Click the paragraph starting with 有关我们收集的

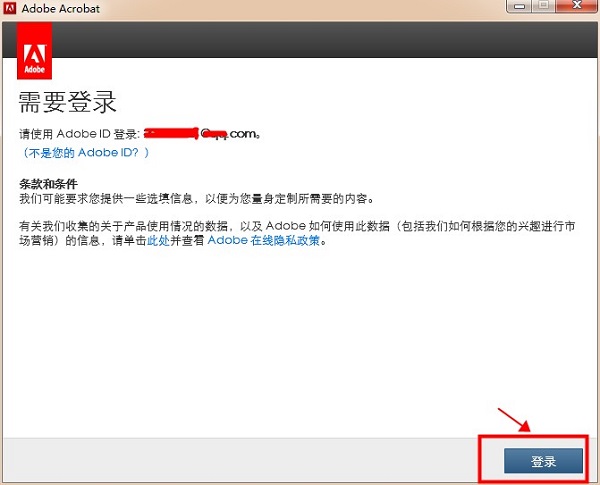click(x=297, y=233)
